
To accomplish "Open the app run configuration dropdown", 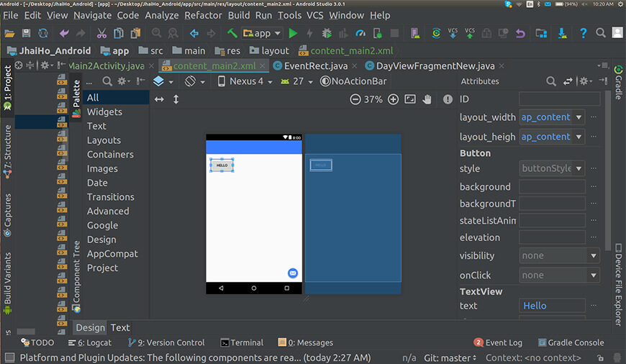I will [263, 33].
